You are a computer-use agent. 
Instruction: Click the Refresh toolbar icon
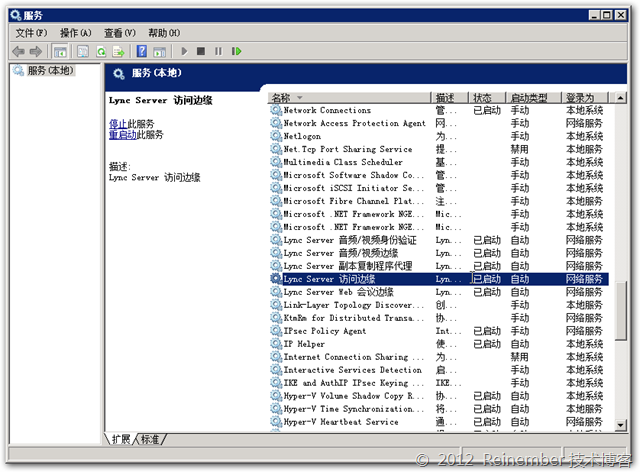point(101,51)
